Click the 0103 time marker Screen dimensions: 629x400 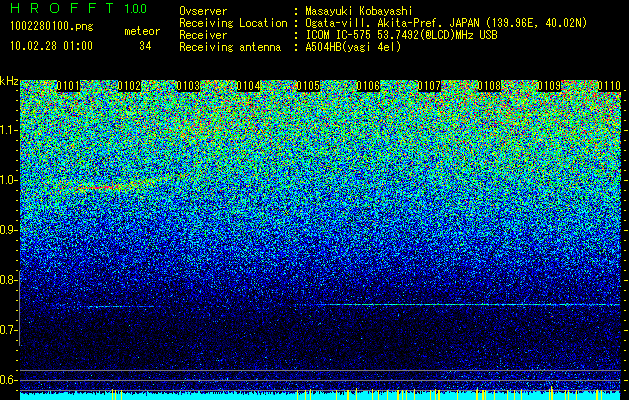188,86
